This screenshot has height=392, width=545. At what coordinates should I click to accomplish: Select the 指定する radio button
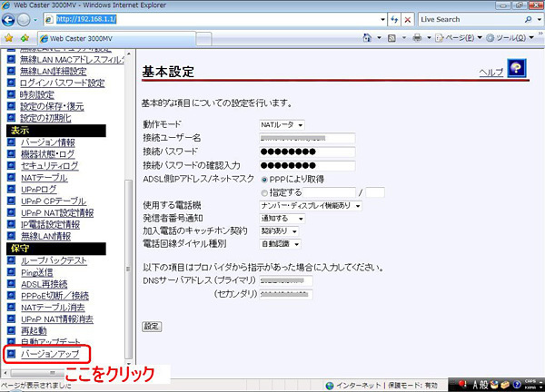[x=264, y=192]
